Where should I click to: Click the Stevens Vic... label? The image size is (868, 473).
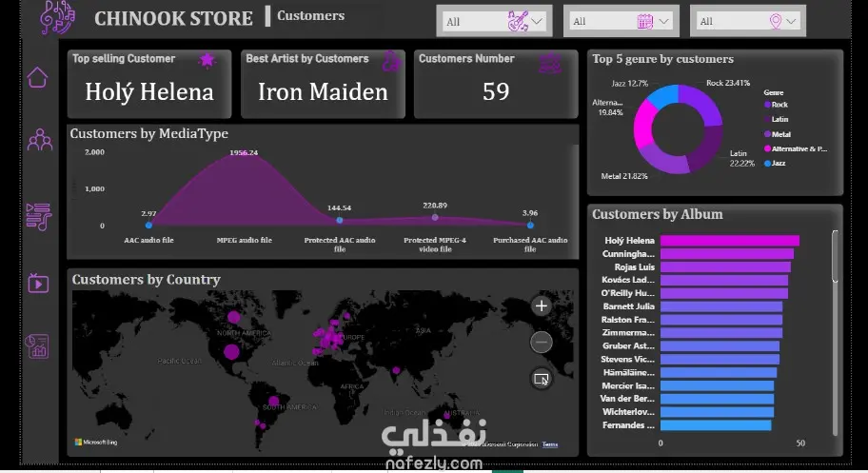pos(628,360)
